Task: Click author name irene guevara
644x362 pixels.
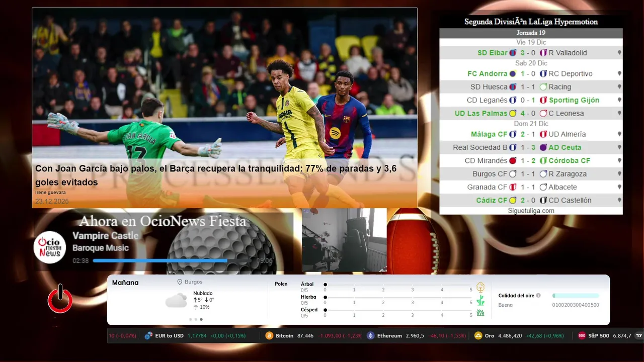Action: click(x=50, y=193)
